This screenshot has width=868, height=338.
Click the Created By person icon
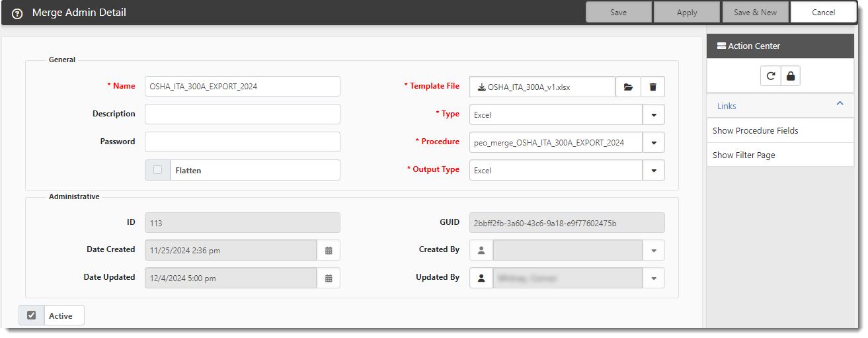tap(481, 250)
